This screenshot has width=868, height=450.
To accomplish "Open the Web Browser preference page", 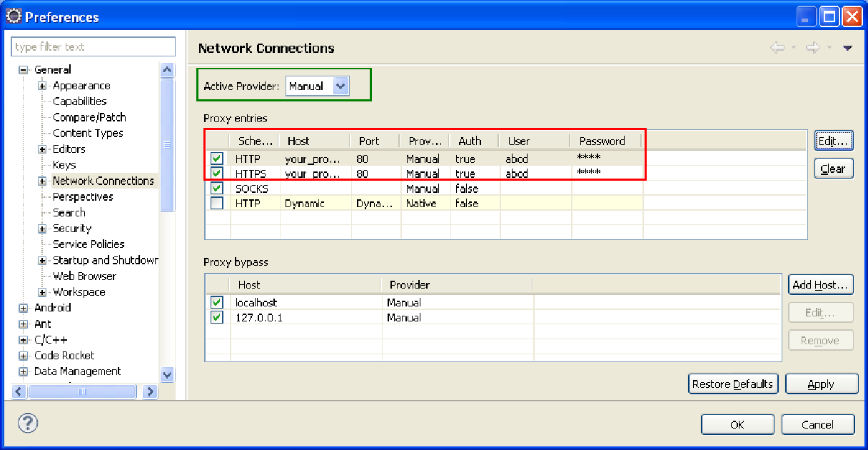I will (x=84, y=276).
